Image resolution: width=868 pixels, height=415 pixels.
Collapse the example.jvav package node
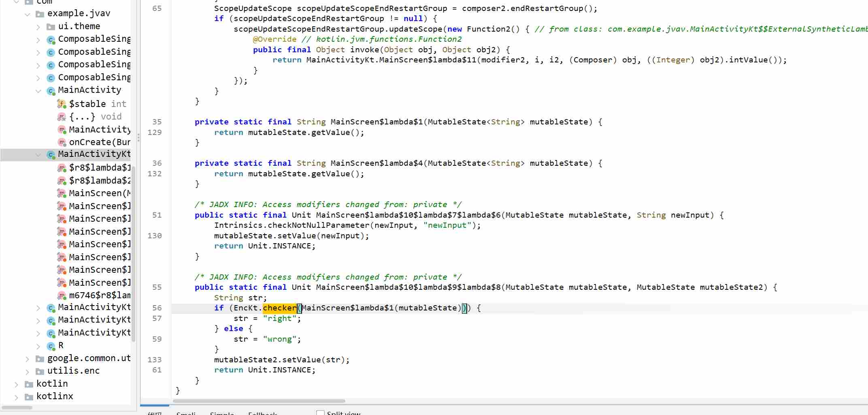(27, 14)
